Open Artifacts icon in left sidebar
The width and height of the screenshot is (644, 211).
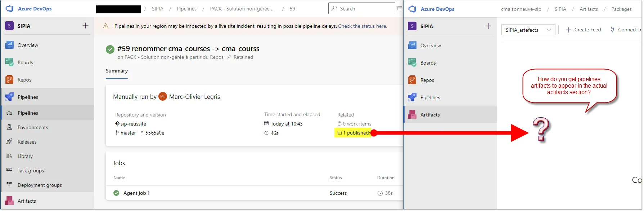pyautogui.click(x=9, y=201)
